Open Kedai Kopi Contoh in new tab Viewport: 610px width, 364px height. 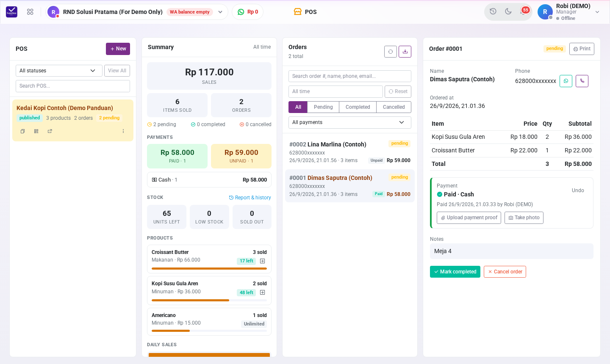50,131
